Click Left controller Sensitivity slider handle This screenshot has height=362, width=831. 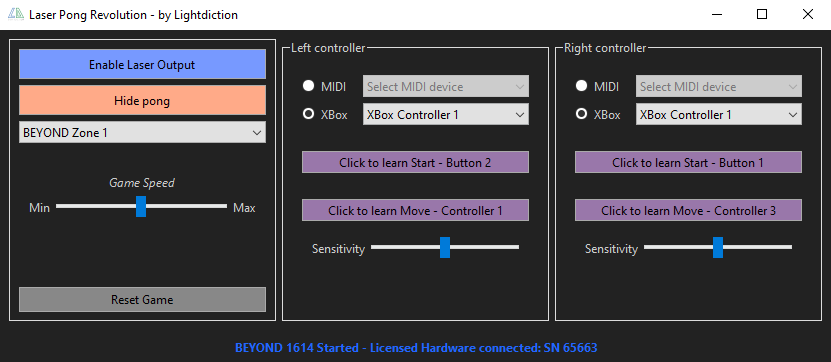[445, 247]
